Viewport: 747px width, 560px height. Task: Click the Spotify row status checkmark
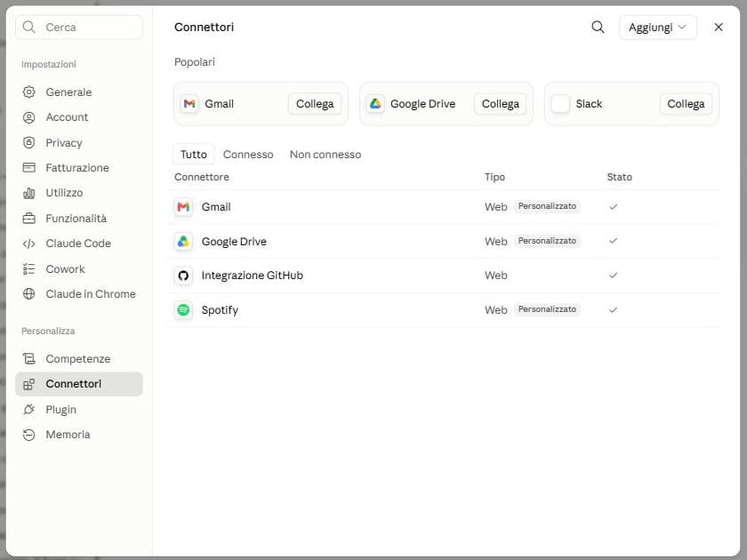click(x=613, y=310)
